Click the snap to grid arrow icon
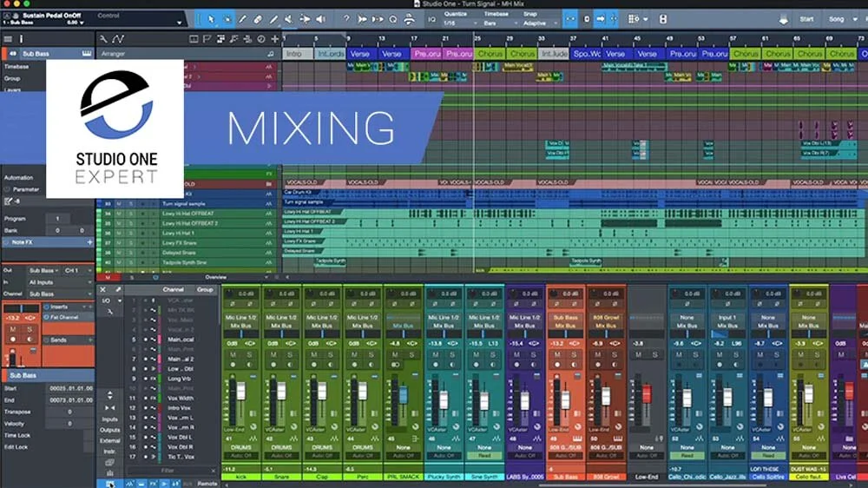Screen dimensions: 868x488 point(570,19)
